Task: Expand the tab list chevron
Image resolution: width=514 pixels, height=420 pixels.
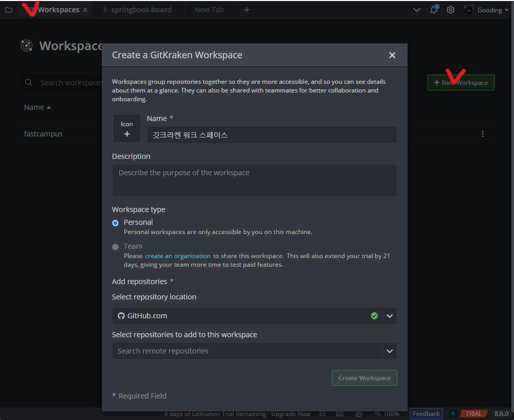Action: 417,10
